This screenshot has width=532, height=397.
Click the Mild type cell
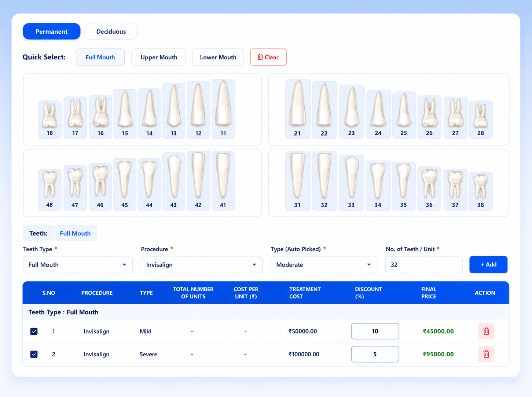(145, 331)
